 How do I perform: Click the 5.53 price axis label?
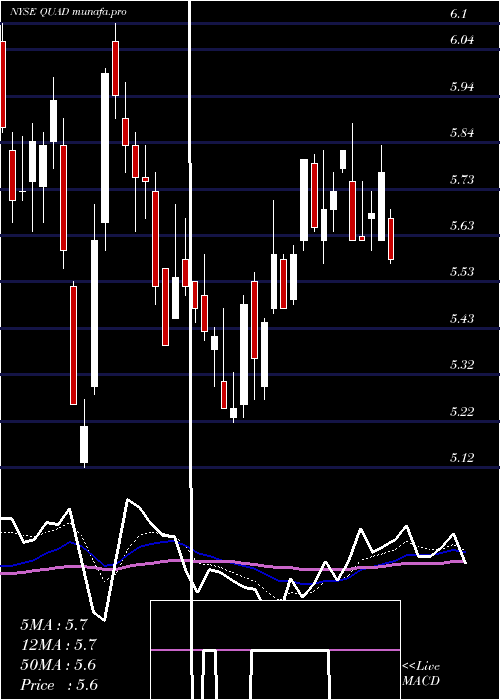tap(462, 272)
